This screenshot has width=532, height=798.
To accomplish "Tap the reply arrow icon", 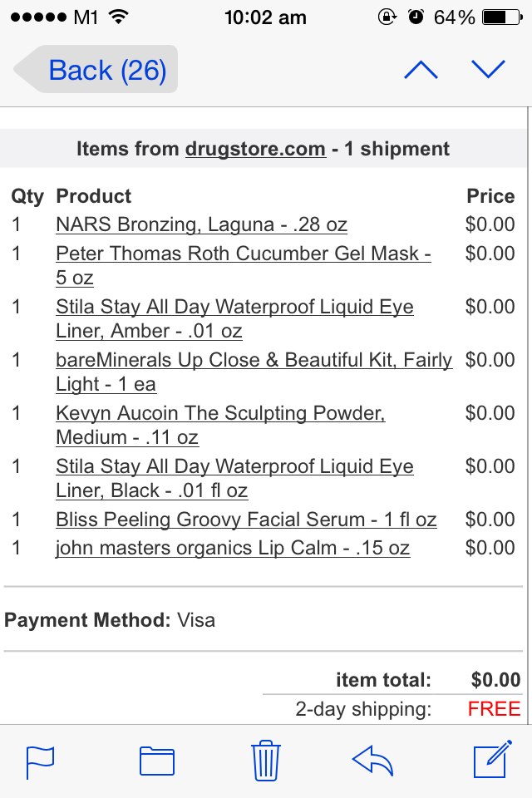I will [373, 761].
